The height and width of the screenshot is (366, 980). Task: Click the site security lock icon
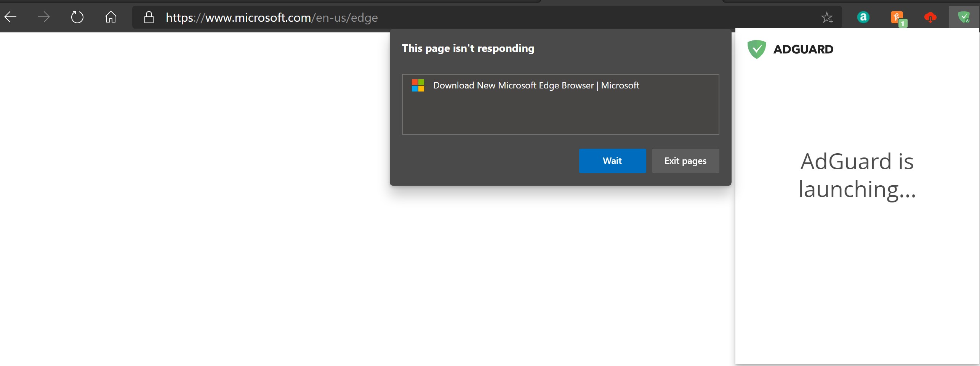(x=149, y=17)
